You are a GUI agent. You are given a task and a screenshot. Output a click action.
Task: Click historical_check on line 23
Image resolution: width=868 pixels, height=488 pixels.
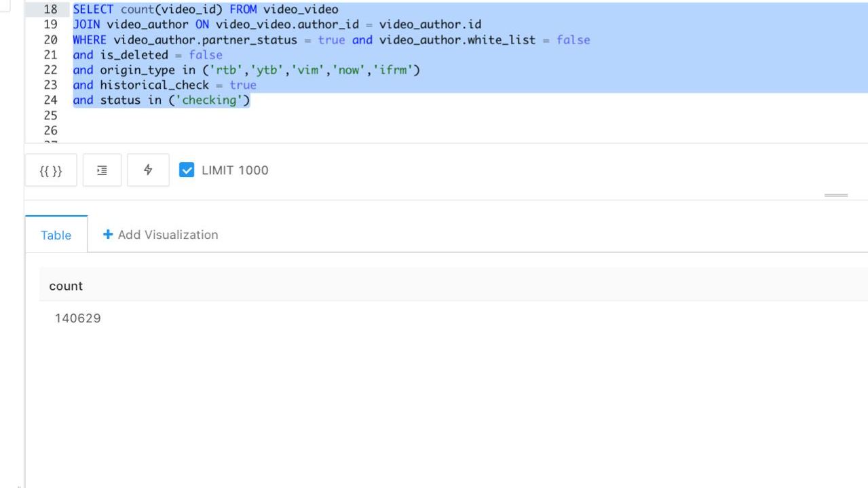pos(155,85)
